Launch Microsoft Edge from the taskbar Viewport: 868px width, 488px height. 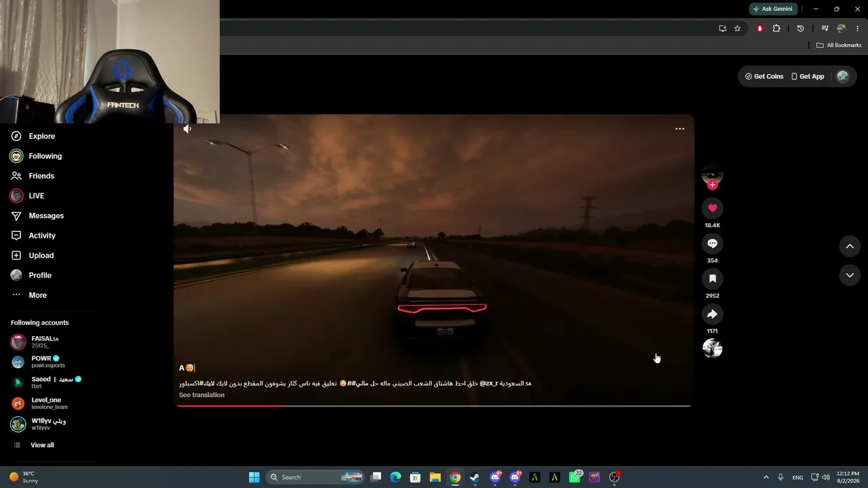click(x=396, y=477)
